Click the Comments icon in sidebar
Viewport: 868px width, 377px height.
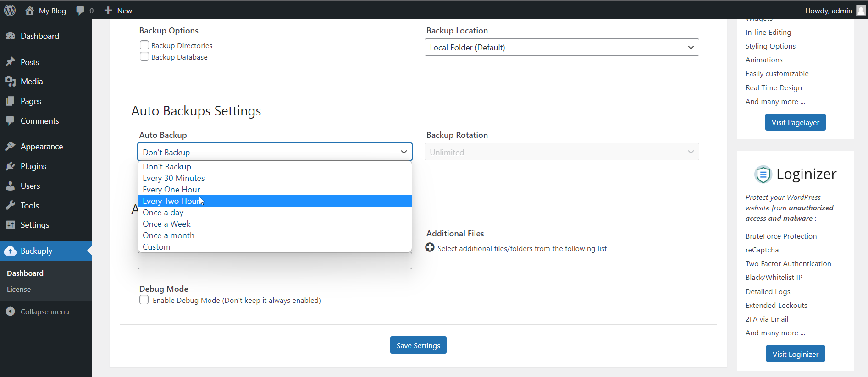pos(11,120)
